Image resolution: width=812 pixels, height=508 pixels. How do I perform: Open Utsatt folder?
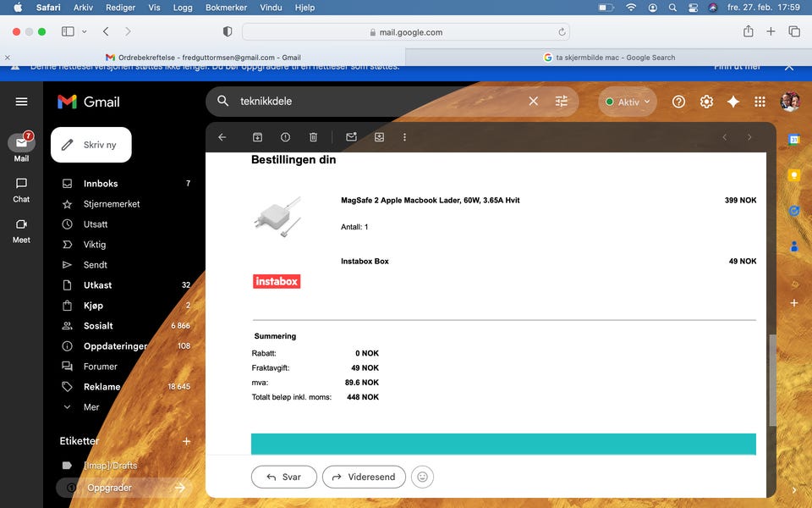[126, 224]
